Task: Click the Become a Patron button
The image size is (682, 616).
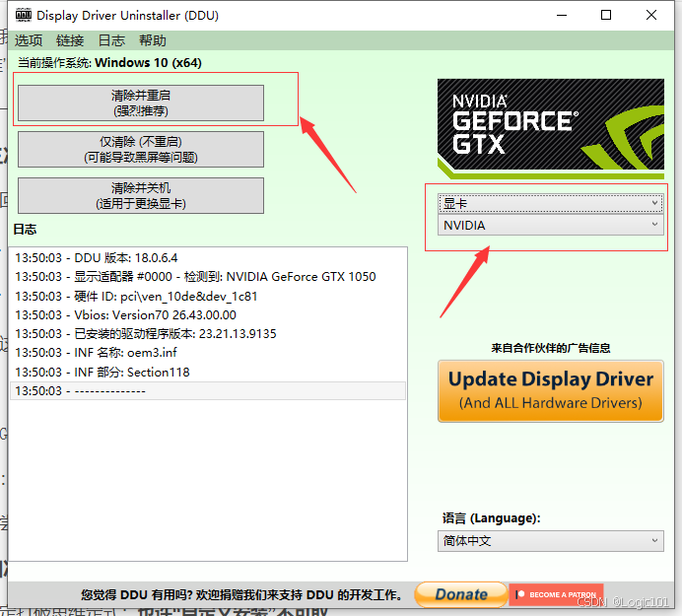Action: (x=556, y=594)
